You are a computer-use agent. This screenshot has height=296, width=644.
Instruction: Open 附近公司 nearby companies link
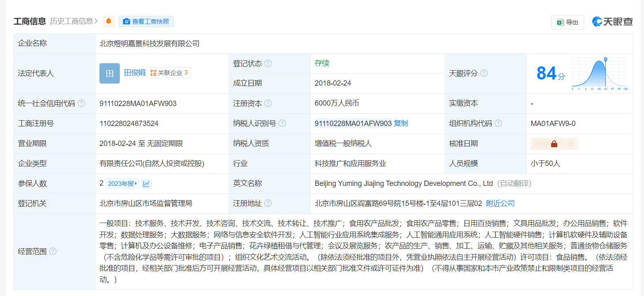tap(501, 203)
